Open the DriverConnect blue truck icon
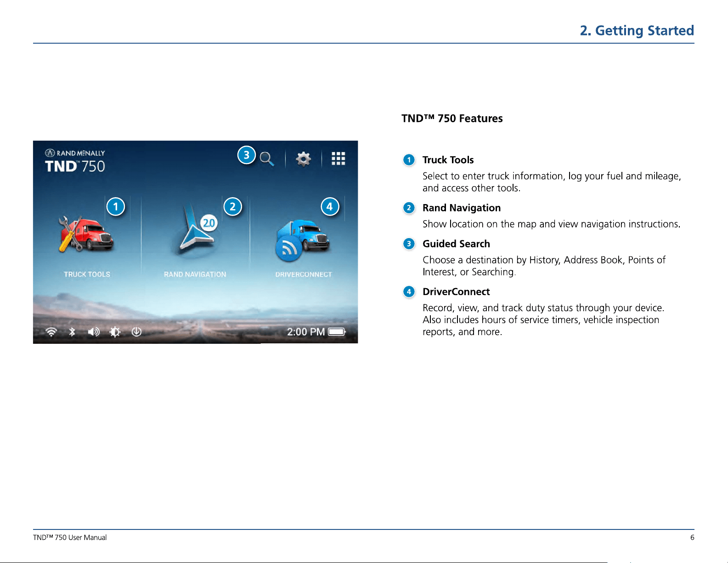The height and width of the screenshot is (563, 728). tap(303, 240)
